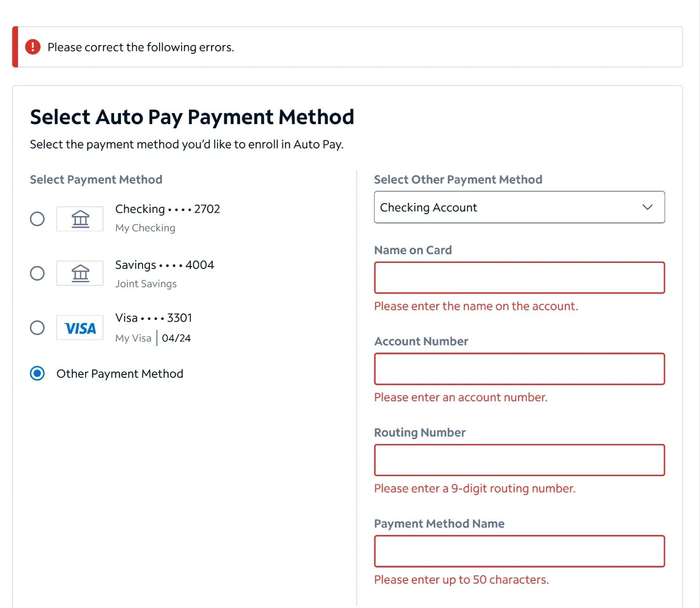Click the Routing Number input field
Viewport: 700px width, 608px height.
[x=519, y=460]
